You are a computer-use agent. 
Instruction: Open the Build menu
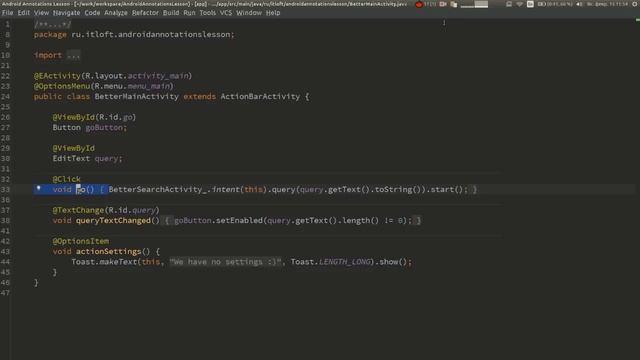click(171, 13)
